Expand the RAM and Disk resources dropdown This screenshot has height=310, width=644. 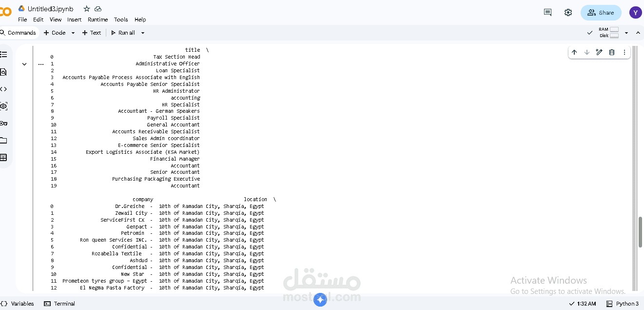pyautogui.click(x=627, y=32)
